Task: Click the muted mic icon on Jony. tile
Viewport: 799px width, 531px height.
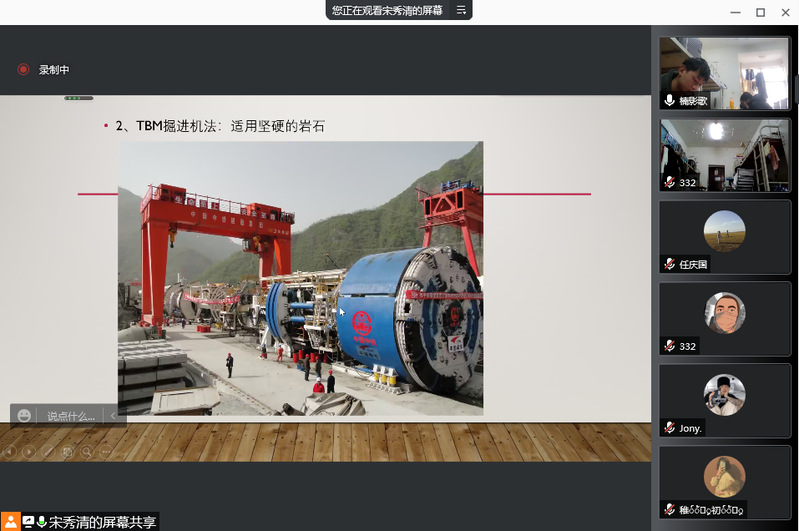Action: click(669, 428)
